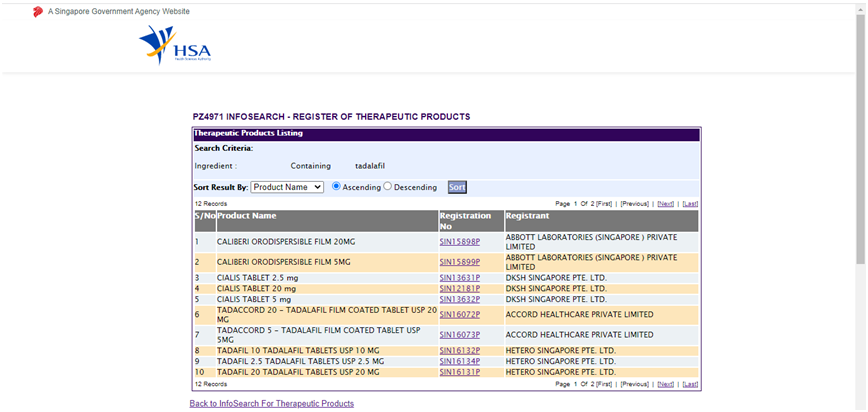This screenshot has height=412, width=868.
Task: Click Back to InfoSearch For Therapeutic Products
Action: [x=271, y=403]
